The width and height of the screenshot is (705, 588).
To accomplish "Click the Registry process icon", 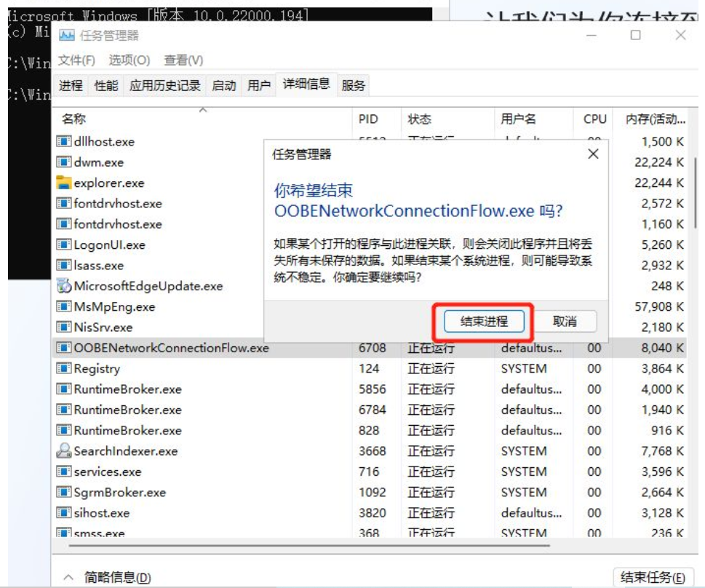I will click(64, 369).
